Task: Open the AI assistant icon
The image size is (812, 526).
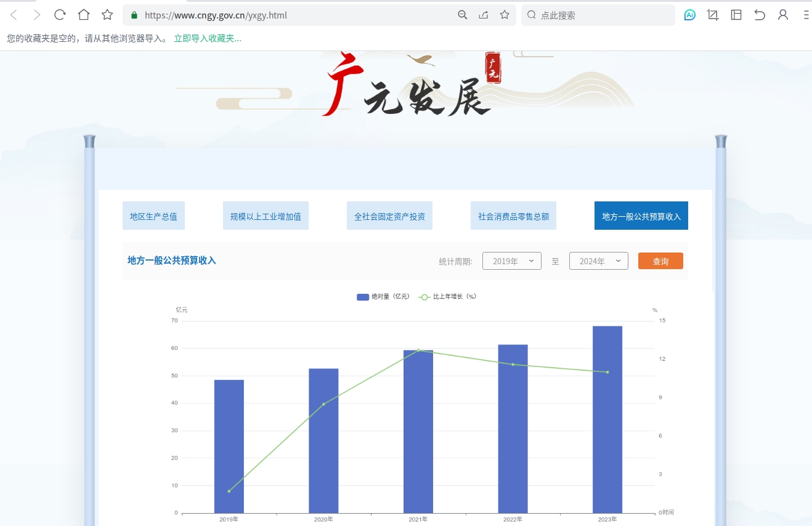Action: pos(690,15)
